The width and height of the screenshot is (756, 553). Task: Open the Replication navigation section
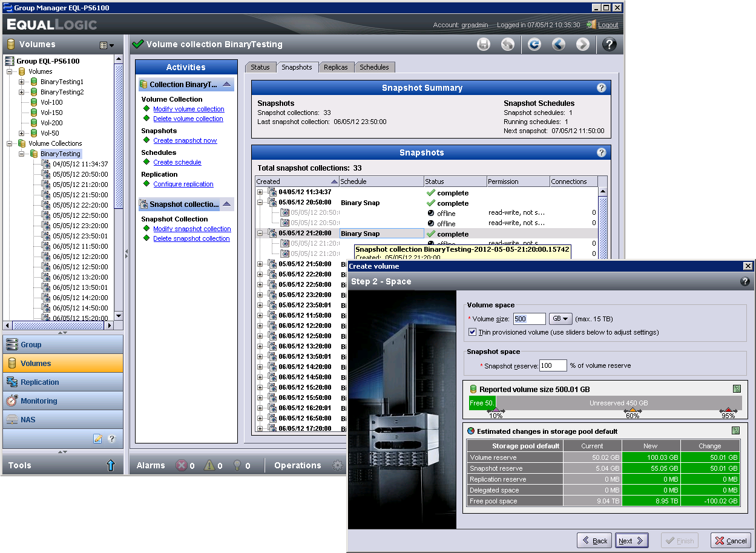point(63,382)
